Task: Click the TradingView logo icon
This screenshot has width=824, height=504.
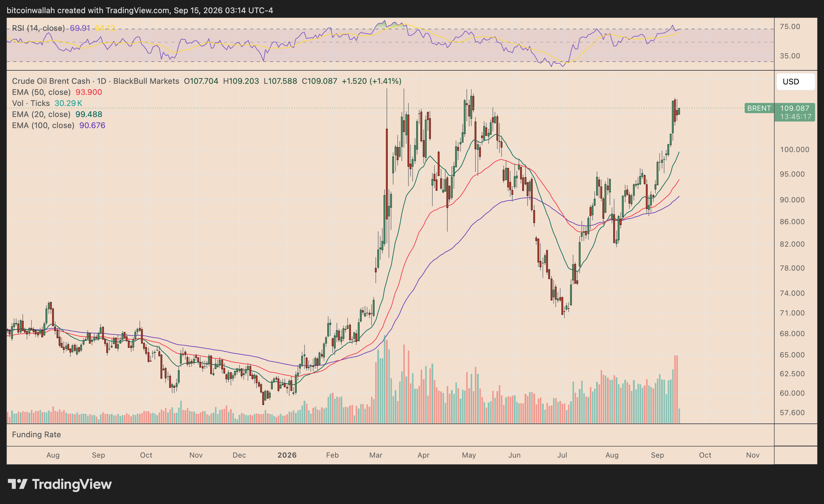Action: click(17, 484)
